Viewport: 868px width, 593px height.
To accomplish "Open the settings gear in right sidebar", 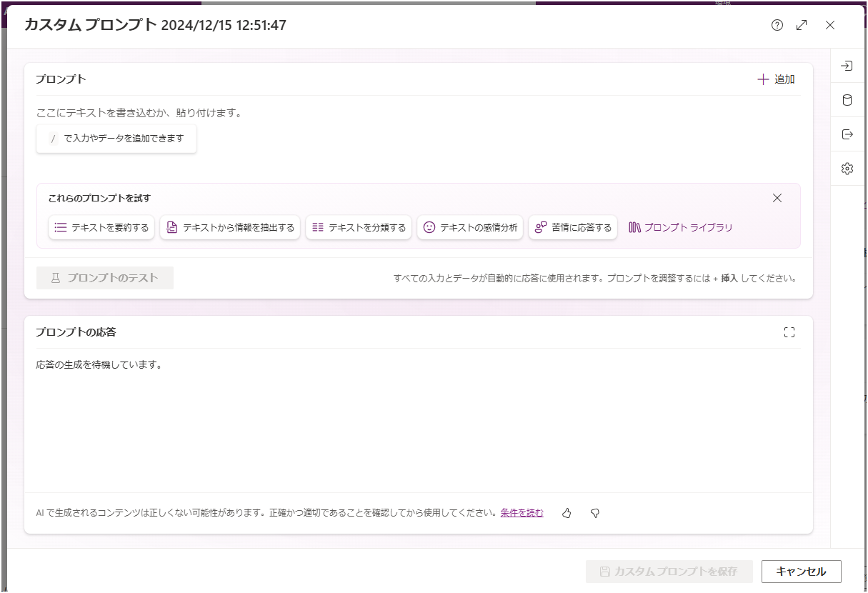I will coord(847,169).
